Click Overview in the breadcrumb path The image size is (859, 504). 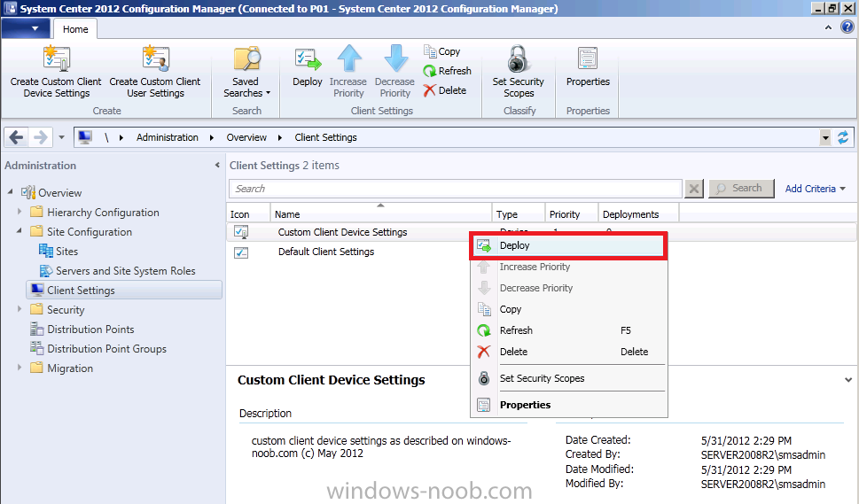pos(246,137)
